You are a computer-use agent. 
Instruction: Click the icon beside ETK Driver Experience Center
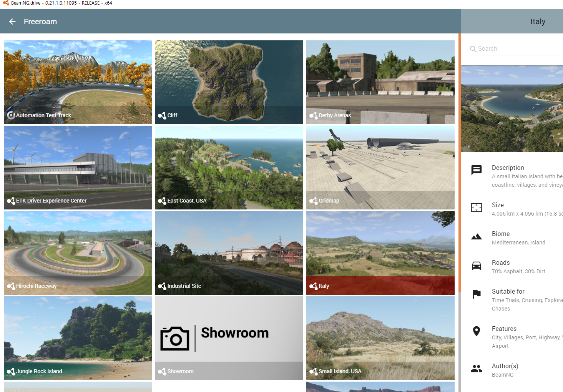[11, 201]
